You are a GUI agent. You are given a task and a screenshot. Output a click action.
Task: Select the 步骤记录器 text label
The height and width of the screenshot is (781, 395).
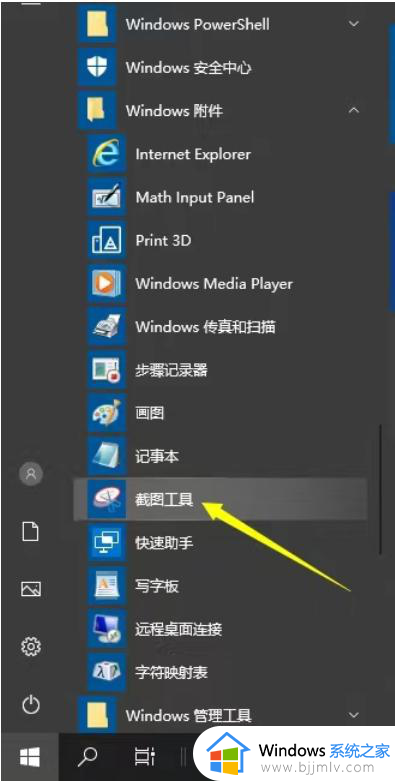[x=171, y=370]
